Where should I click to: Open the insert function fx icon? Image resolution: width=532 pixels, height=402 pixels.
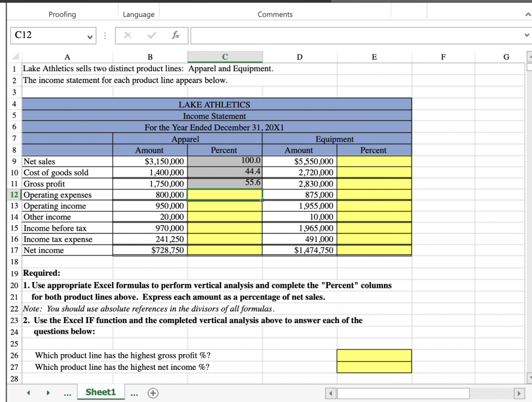tap(176, 35)
